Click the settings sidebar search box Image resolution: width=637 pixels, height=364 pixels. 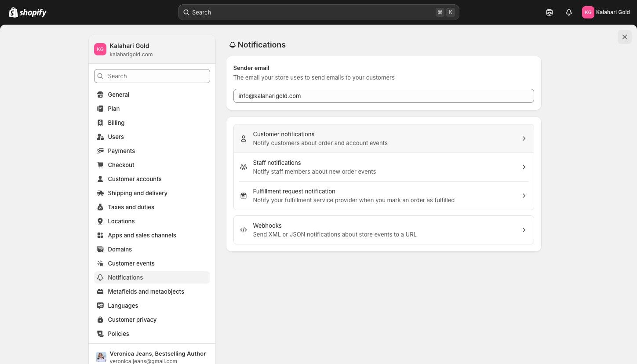click(152, 76)
